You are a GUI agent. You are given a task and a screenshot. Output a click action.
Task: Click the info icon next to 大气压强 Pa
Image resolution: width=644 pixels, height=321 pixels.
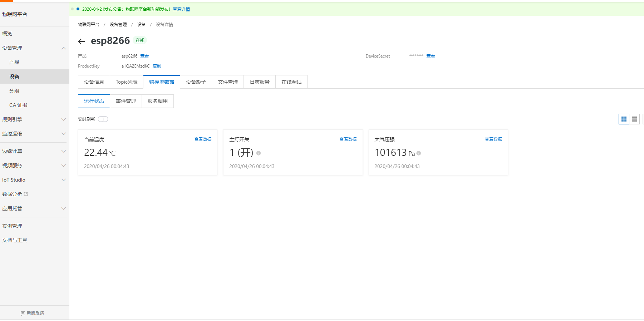coord(419,153)
